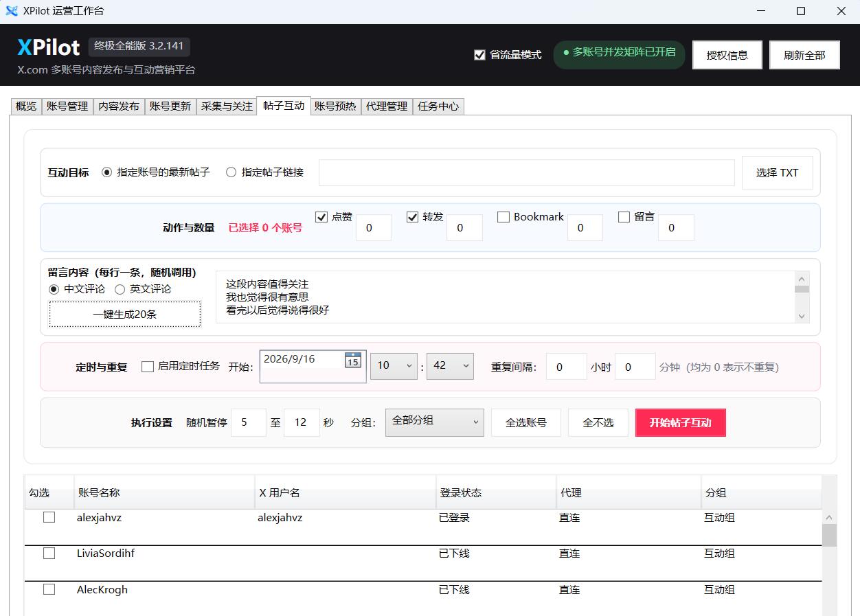Viewport: 860px width, 616px height.
Task: Focus the 留言 count input field
Action: point(676,227)
